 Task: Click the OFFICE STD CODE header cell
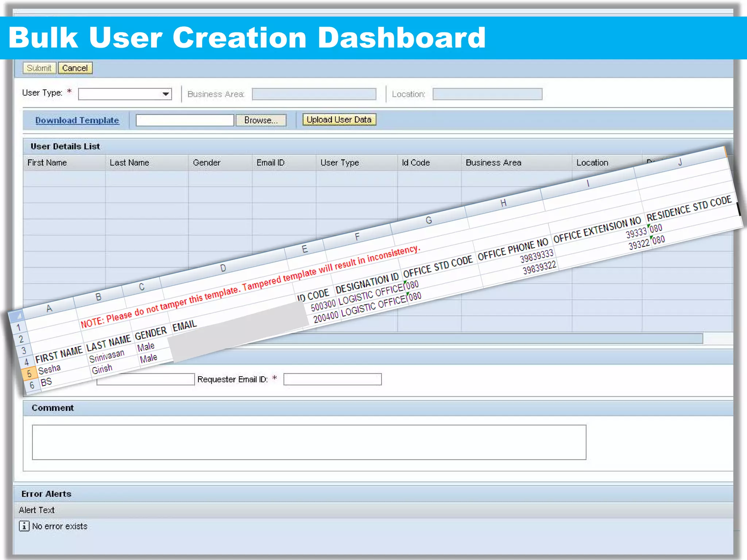438,267
